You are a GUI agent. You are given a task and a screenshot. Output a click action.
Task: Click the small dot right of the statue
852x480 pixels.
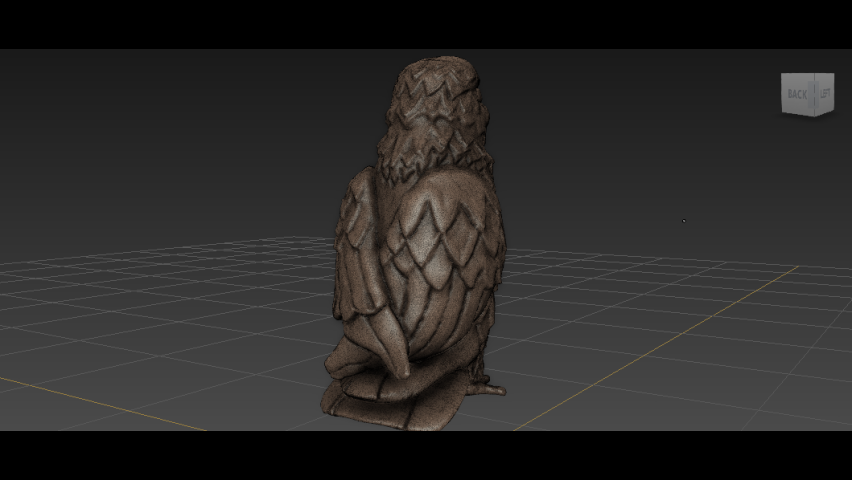[684, 220]
